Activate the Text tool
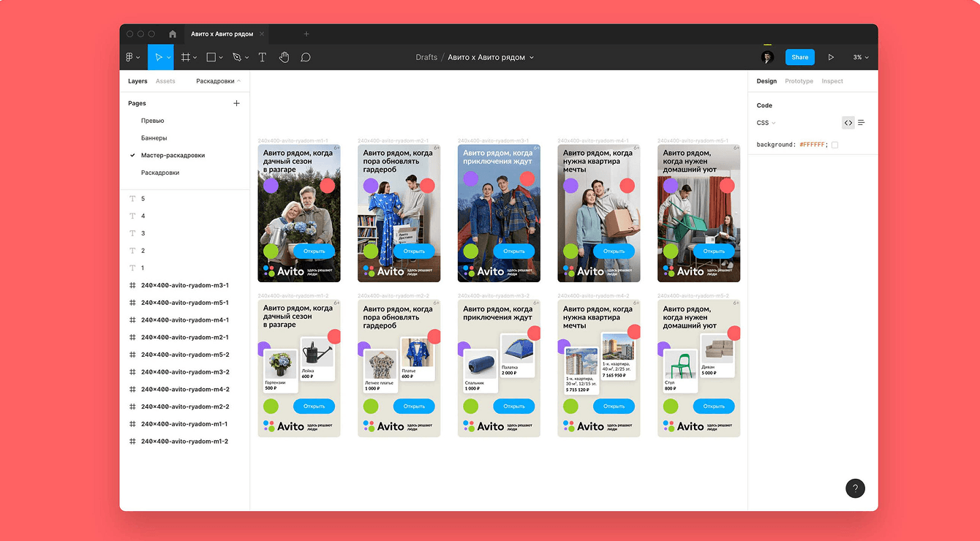Image resolution: width=980 pixels, height=541 pixels. 262,57
